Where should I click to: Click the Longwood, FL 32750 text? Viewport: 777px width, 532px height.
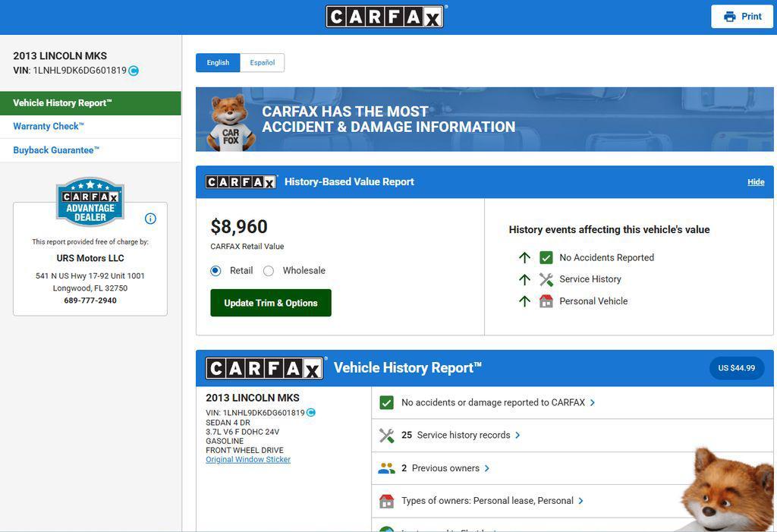click(90, 288)
